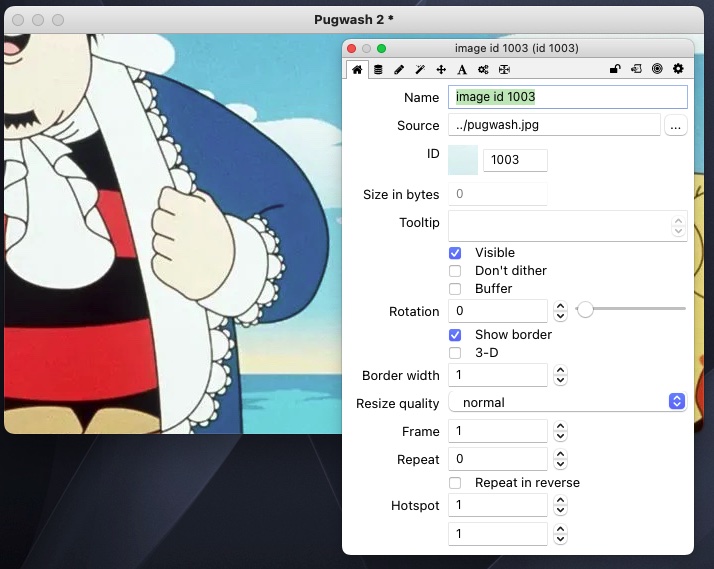This screenshot has width=714, height=569.
Task: Click the second Hotspot value field
Action: (x=498, y=533)
